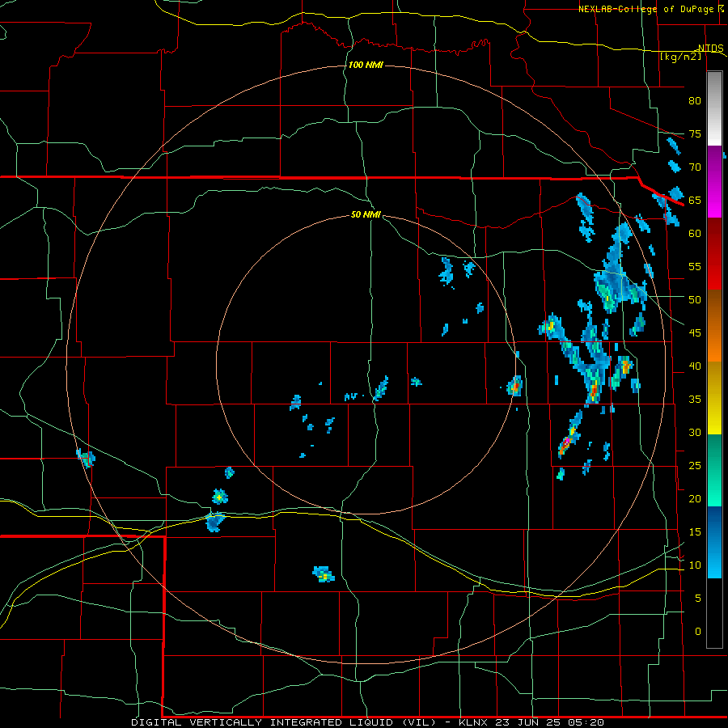
Task: Select the white-gray segment of the color bar
Action: (714, 108)
